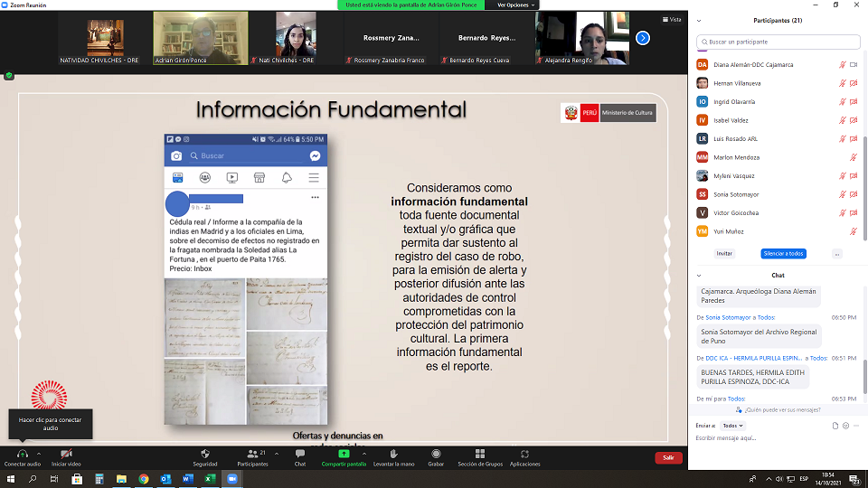868x488 pixels.
Task: Click the green encryption shield icon
Action: click(x=9, y=76)
